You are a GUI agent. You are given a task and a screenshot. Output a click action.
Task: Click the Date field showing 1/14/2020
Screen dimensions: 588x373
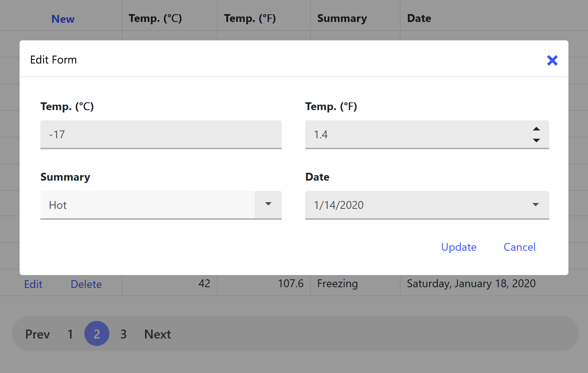(x=416, y=205)
